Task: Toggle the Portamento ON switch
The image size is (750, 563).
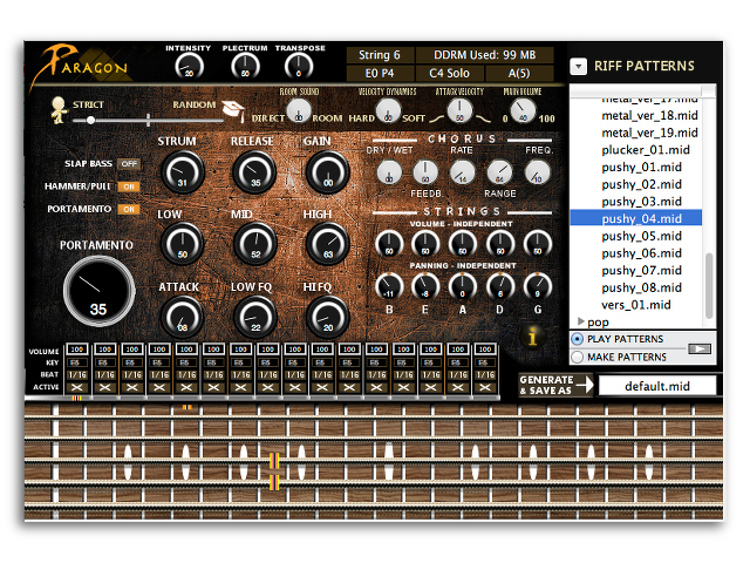Action: pyautogui.click(x=129, y=209)
